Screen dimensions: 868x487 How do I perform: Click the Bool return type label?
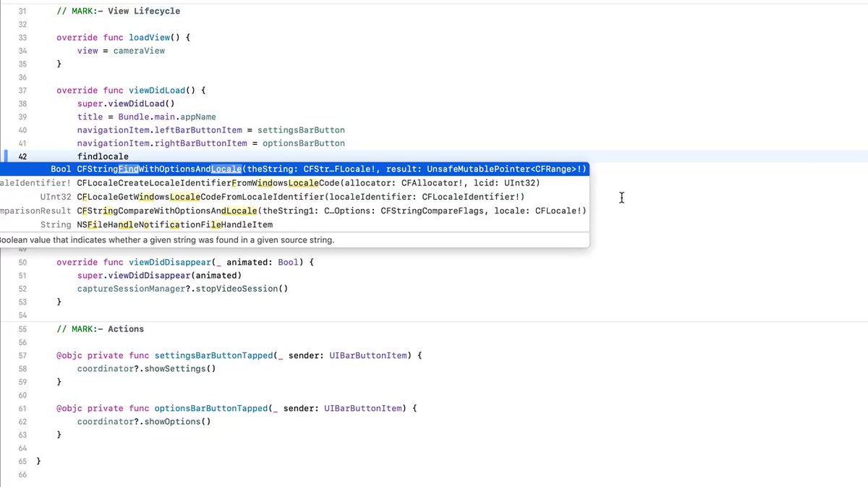[x=61, y=169]
